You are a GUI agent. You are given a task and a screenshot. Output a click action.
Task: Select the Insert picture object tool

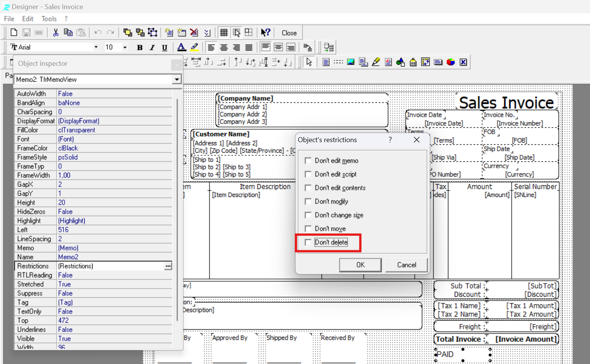pos(351,62)
